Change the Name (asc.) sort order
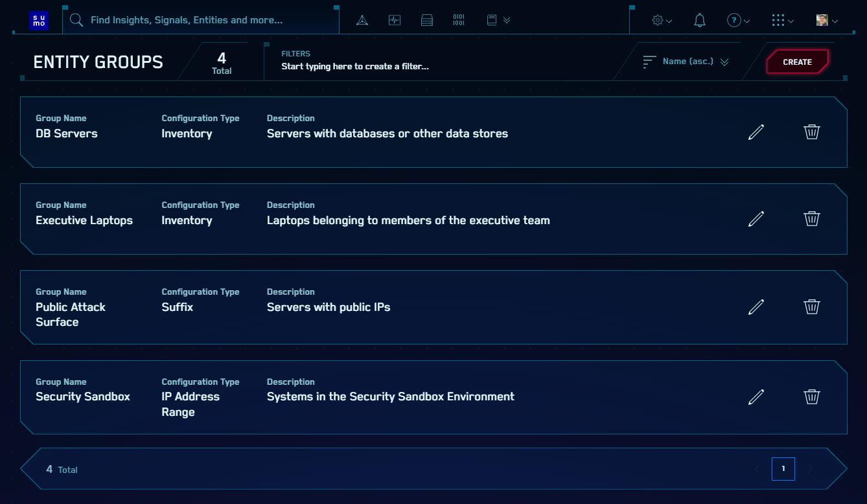This screenshot has height=504, width=867. (x=687, y=61)
